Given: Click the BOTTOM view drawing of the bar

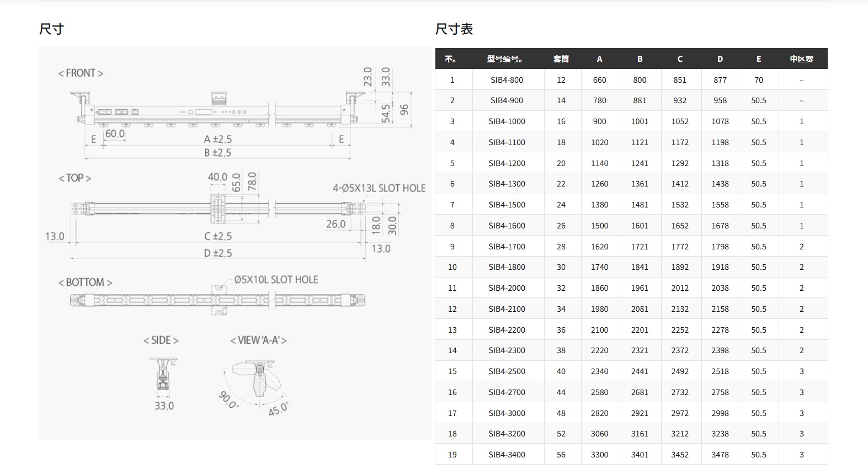Looking at the screenshot, I should [x=218, y=300].
